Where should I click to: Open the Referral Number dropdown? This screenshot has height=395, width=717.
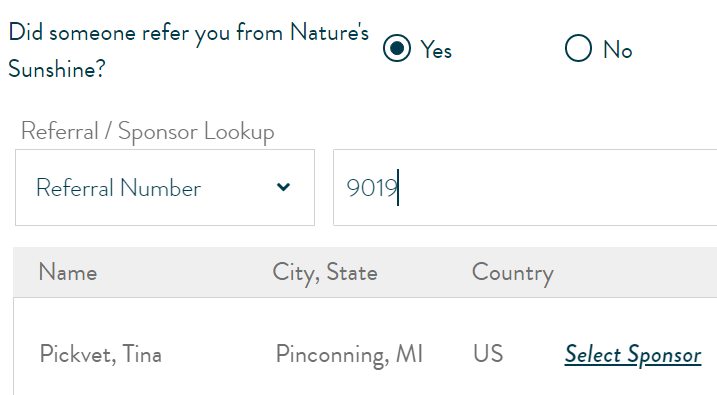pyautogui.click(x=165, y=187)
